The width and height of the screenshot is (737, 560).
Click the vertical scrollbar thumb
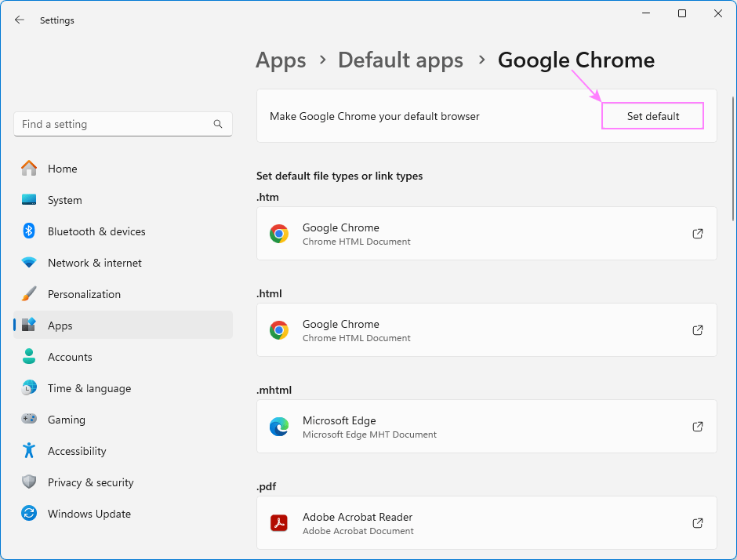tap(733, 158)
